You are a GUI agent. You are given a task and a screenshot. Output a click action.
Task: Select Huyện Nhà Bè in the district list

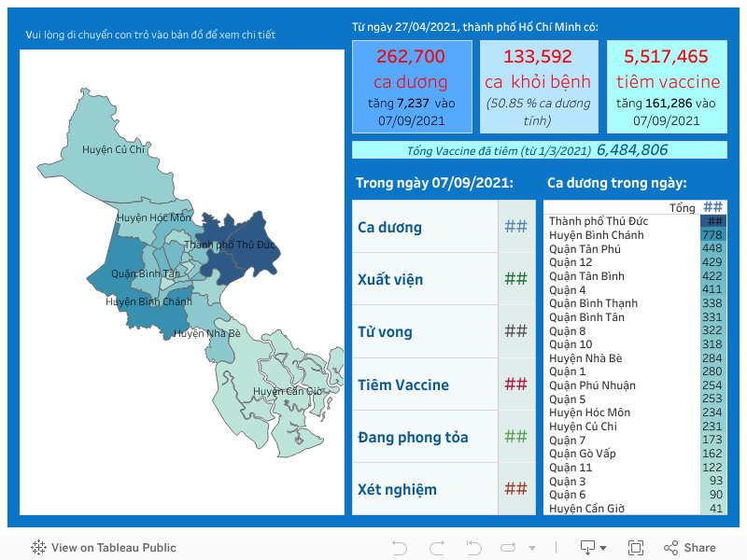(585, 358)
